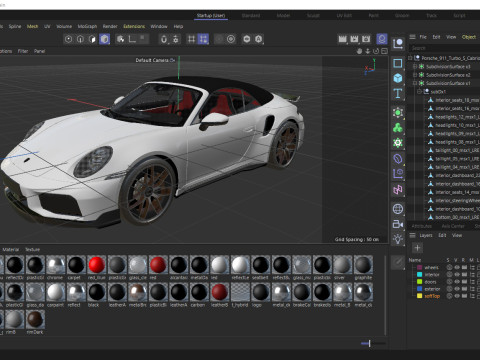Screen dimensions: 480x360
Task: Toggle visibility eye for wheels layer
Action: coord(457,267)
